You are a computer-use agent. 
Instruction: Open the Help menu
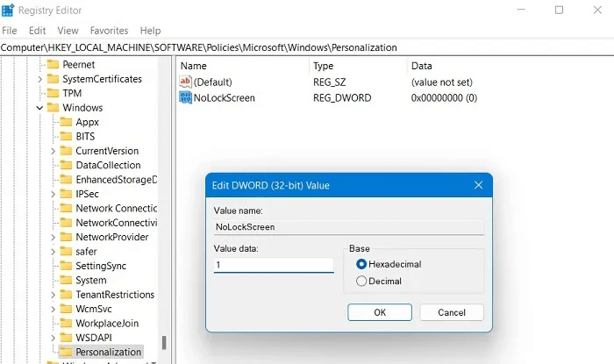tap(150, 31)
